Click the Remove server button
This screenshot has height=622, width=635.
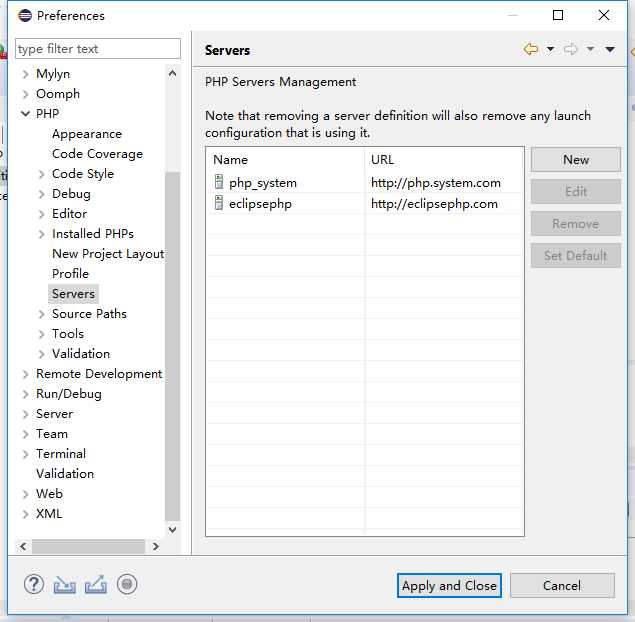click(x=575, y=224)
